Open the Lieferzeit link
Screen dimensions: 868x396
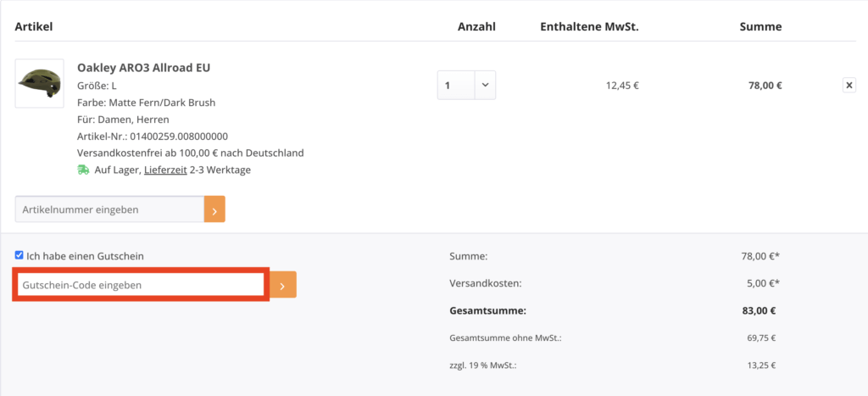[165, 170]
